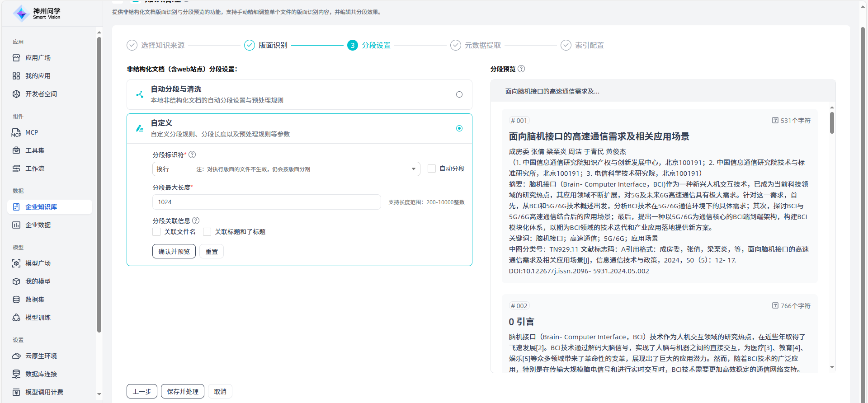Click the 应用广场 store icon in sidebar
The height and width of the screenshot is (403, 868).
coord(16,58)
